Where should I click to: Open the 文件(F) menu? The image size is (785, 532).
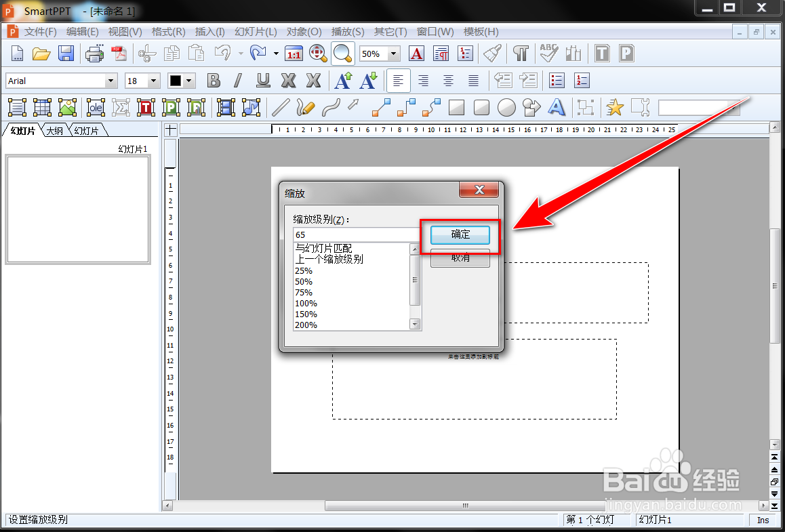point(41,32)
